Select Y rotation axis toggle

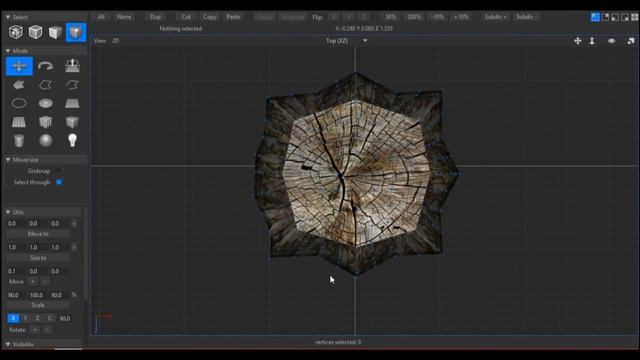click(26, 318)
